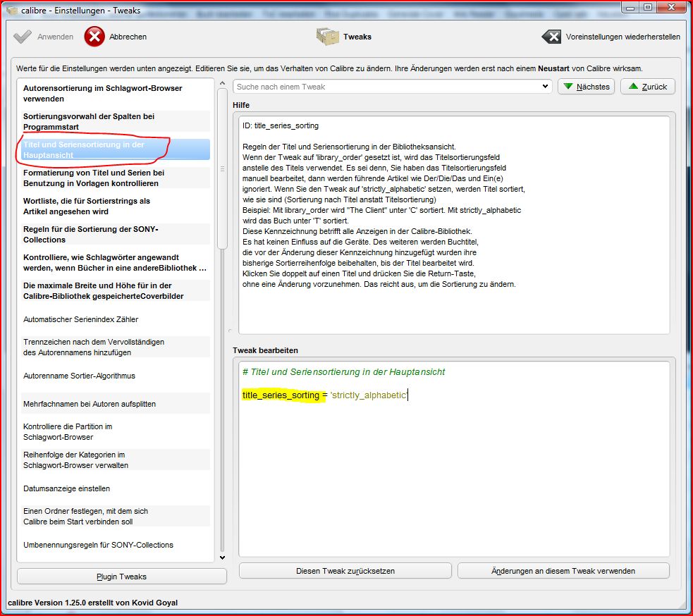Select Einen Ordner festlegen tweak
The width and height of the screenshot is (693, 616).
pos(116,516)
